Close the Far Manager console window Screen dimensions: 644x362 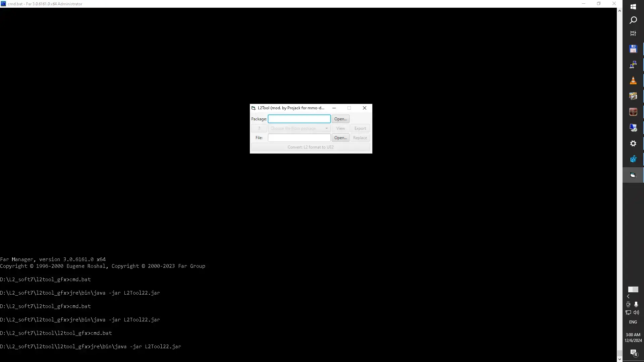coord(614,4)
